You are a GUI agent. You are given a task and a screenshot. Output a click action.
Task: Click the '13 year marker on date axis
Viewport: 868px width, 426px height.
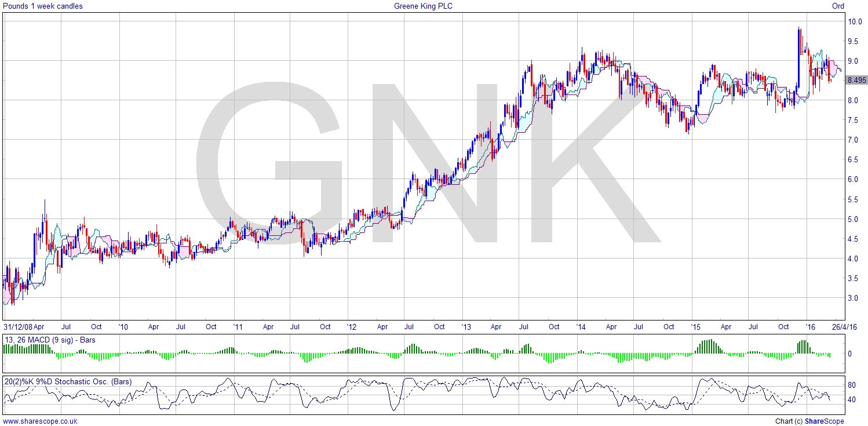467,326
